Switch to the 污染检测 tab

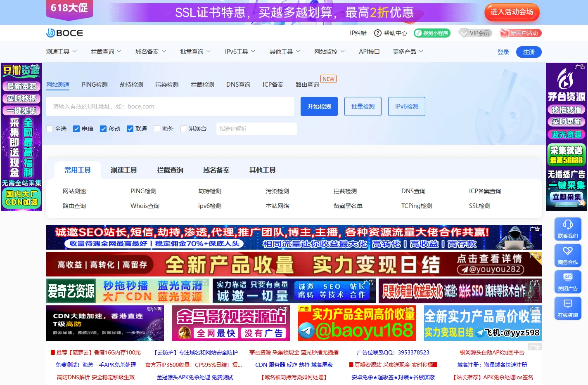(x=167, y=85)
